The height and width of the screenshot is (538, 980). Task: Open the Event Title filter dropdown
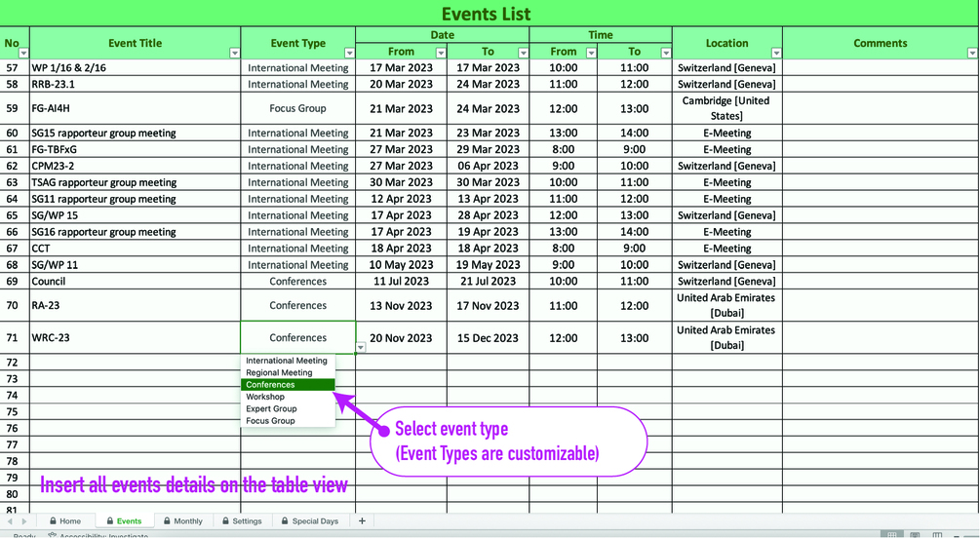point(234,53)
